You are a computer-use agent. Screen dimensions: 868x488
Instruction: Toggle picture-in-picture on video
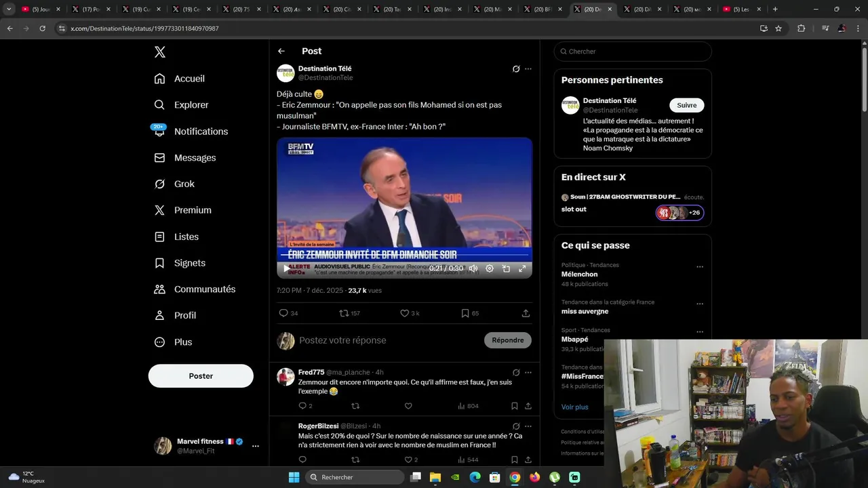506,268
